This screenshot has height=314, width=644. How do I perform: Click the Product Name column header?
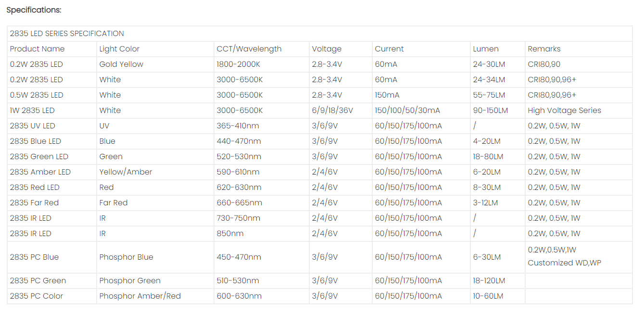(37, 49)
